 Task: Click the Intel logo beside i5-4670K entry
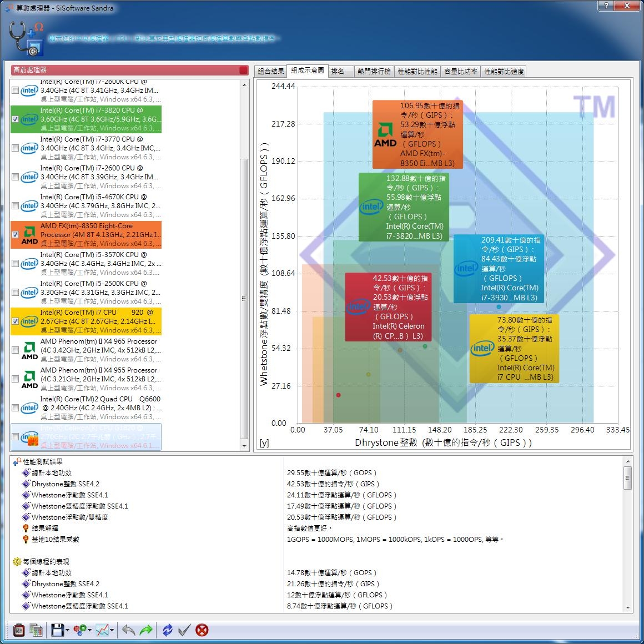(29, 206)
